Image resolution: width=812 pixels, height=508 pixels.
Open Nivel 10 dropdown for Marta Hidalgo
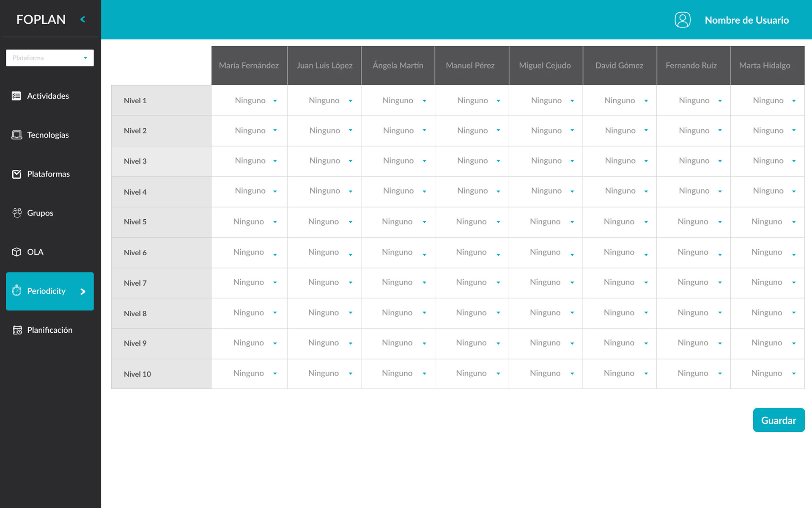[773, 373]
